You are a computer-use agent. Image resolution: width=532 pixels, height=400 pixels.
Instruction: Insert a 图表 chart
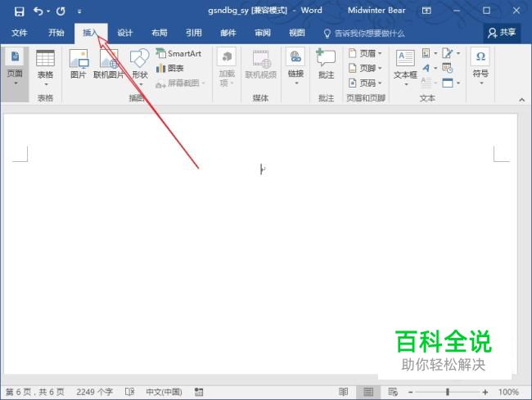[170, 69]
